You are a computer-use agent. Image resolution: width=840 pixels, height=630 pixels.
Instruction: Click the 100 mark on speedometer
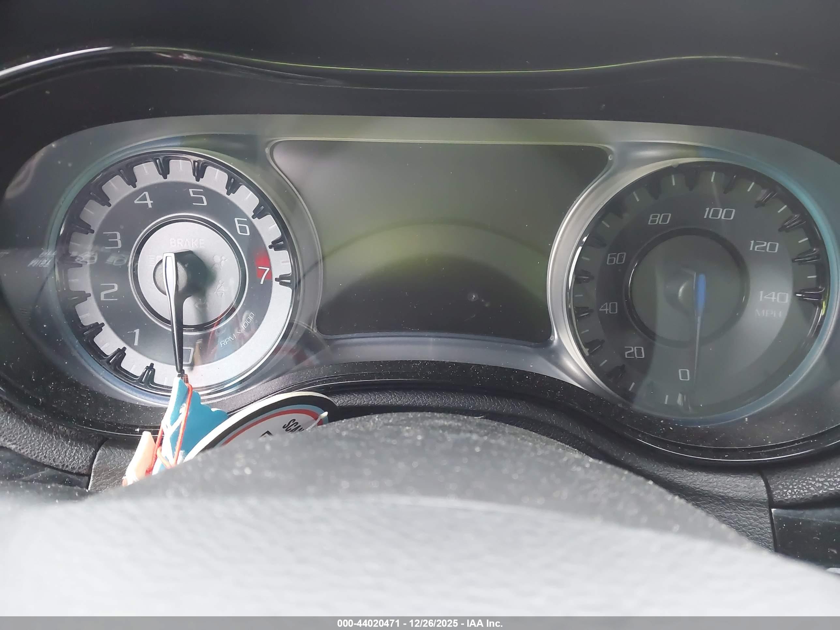click(x=719, y=214)
